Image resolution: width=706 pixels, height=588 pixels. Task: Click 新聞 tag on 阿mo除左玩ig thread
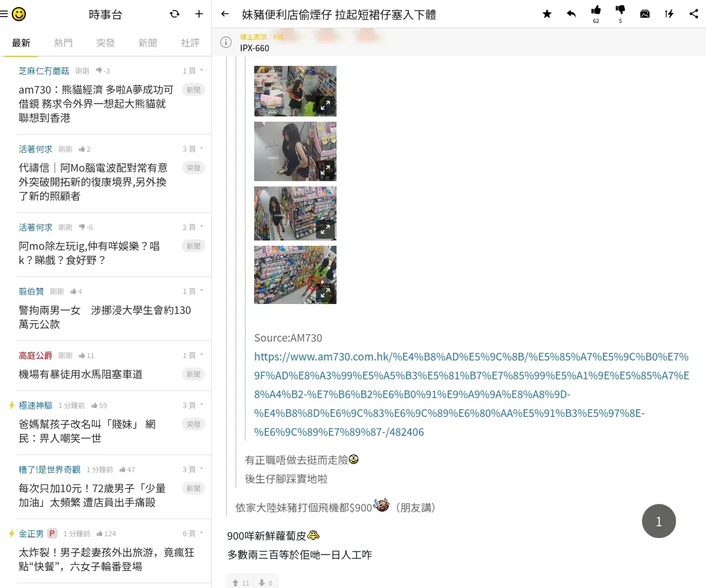(194, 246)
